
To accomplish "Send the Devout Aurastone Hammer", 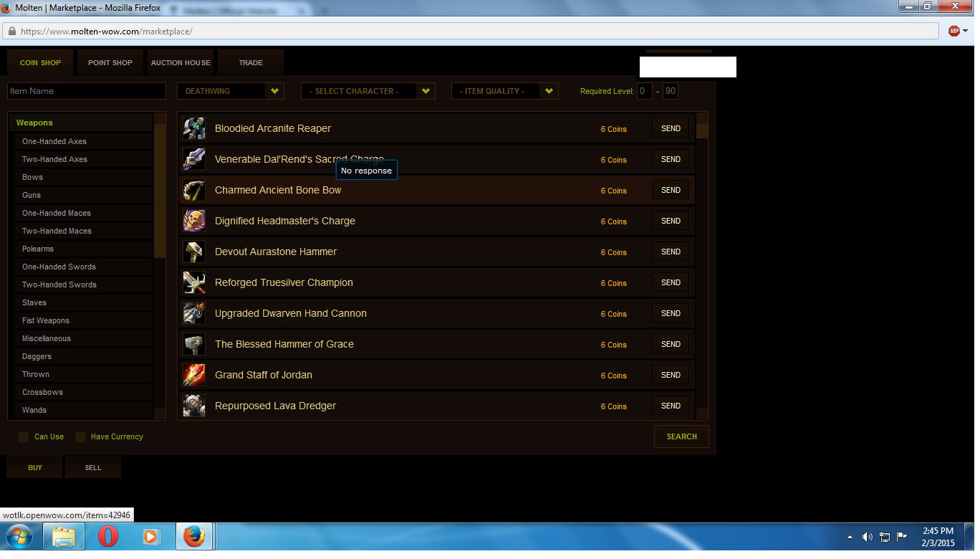I will (671, 252).
